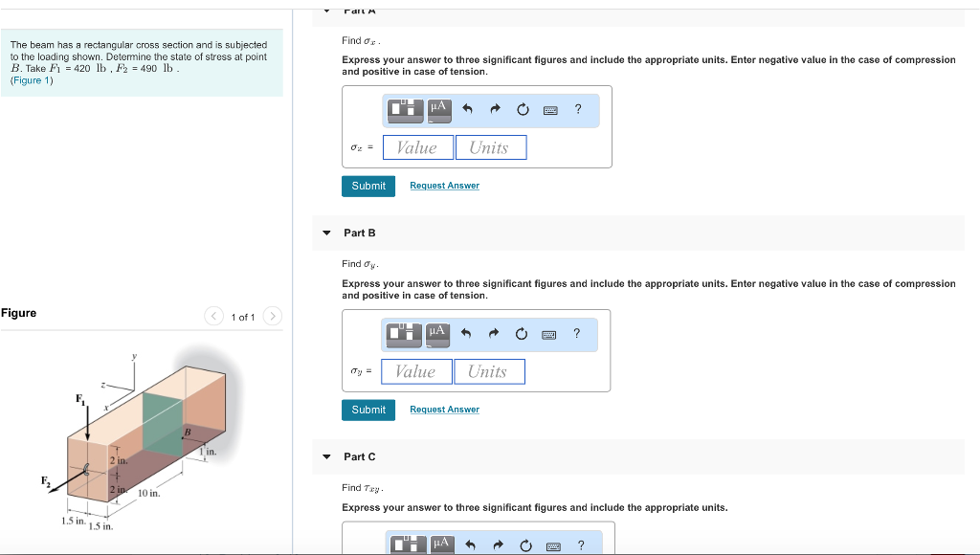Go to next figure

273,316
